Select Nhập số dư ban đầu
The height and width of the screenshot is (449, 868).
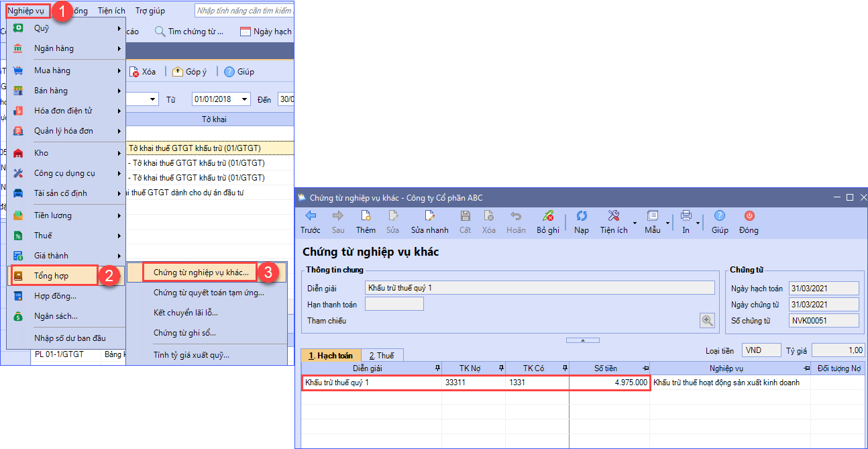(70, 338)
